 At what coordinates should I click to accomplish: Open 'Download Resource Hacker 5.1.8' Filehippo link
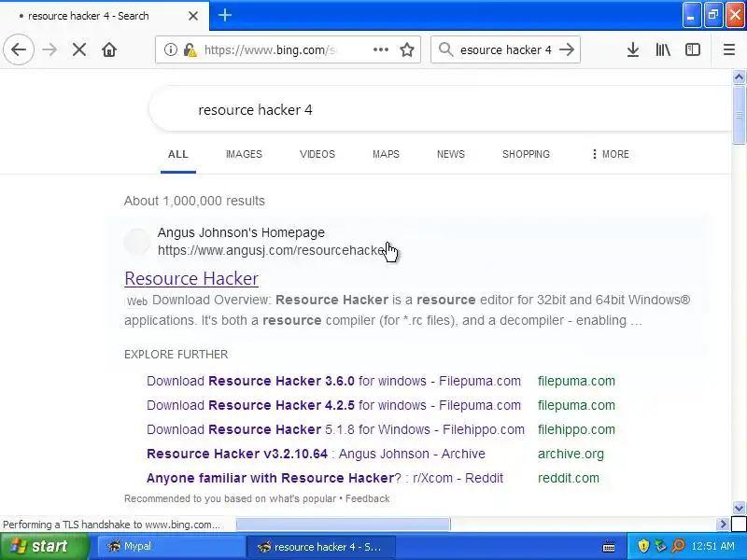(335, 429)
